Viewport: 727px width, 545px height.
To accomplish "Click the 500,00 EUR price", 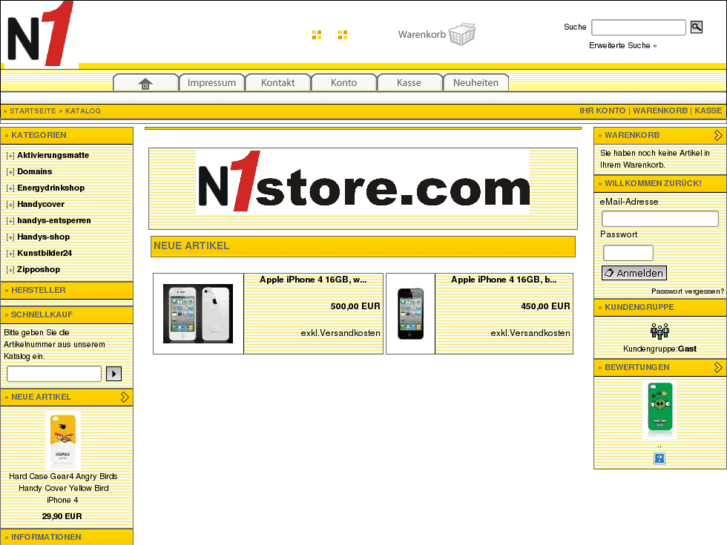I will click(355, 306).
